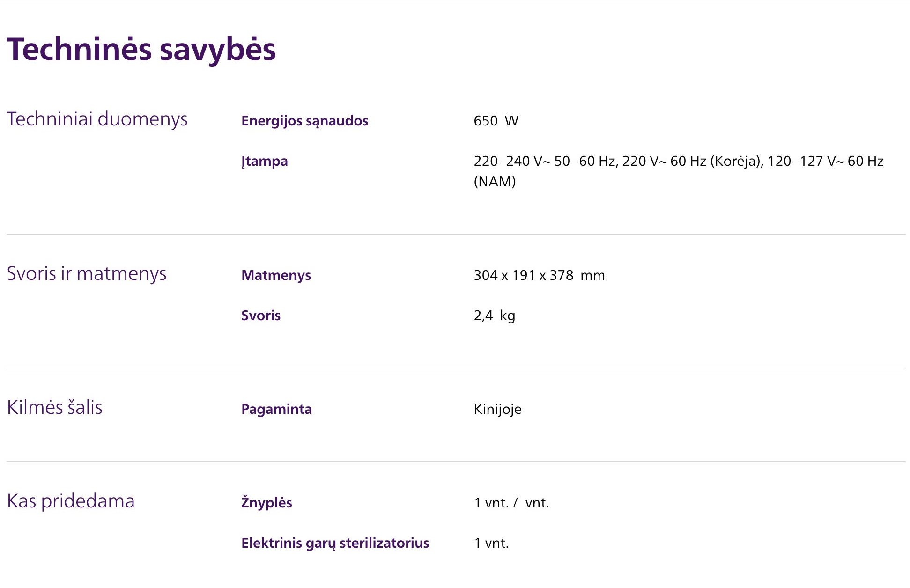The height and width of the screenshot is (588, 910).
Task: Click the Žnyplės label
Action: (x=266, y=503)
